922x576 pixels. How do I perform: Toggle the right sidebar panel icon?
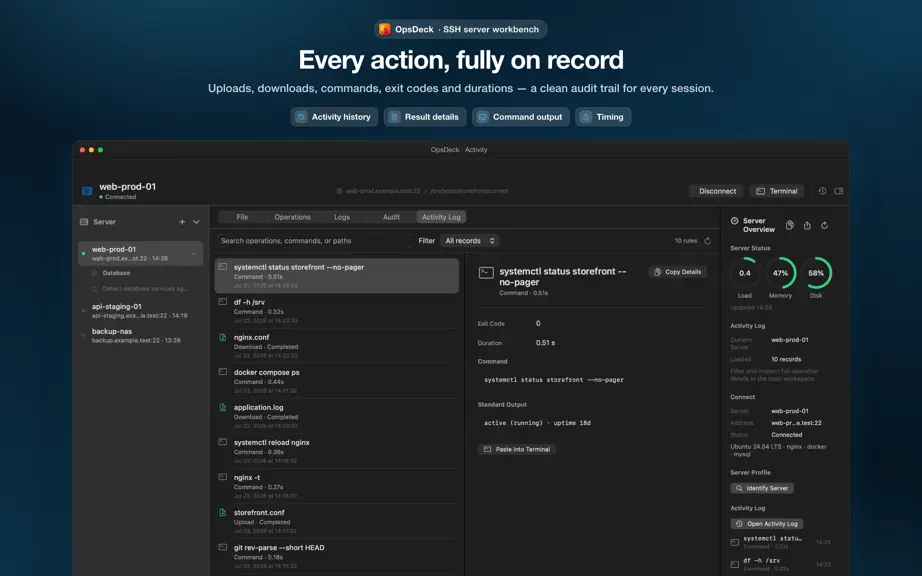point(839,191)
